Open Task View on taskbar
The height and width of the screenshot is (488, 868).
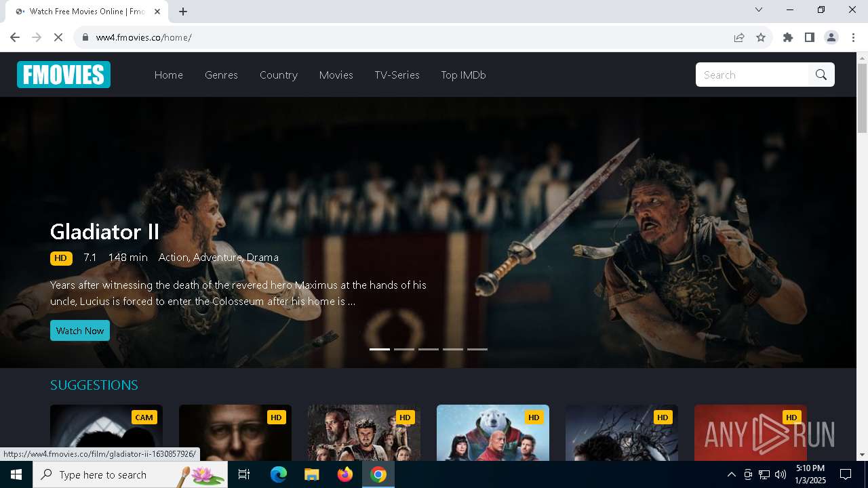(244, 474)
